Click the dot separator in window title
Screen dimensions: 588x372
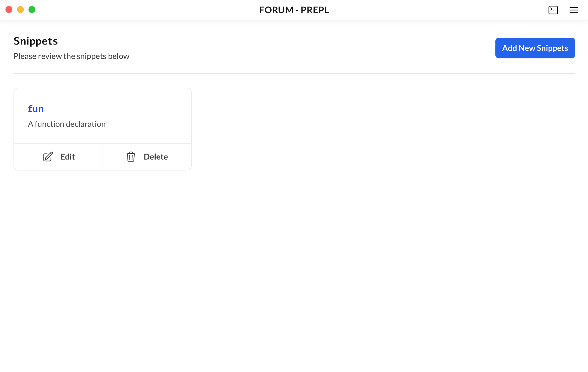click(297, 10)
